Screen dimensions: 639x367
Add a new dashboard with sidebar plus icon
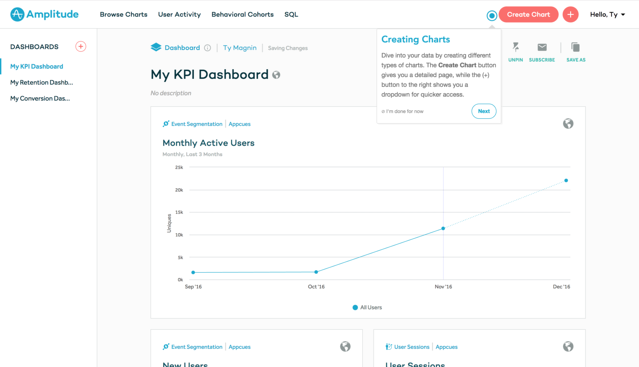pos(81,46)
